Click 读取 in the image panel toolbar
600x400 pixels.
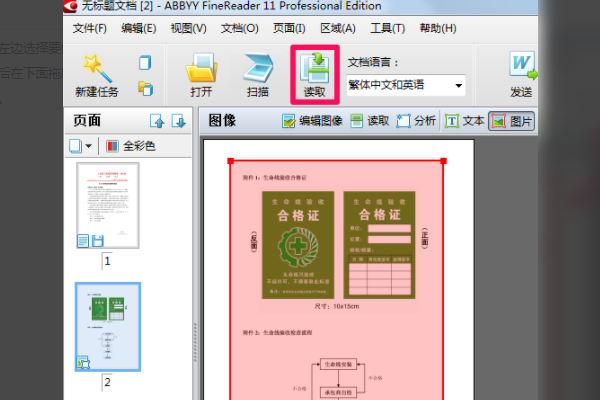click(370, 121)
